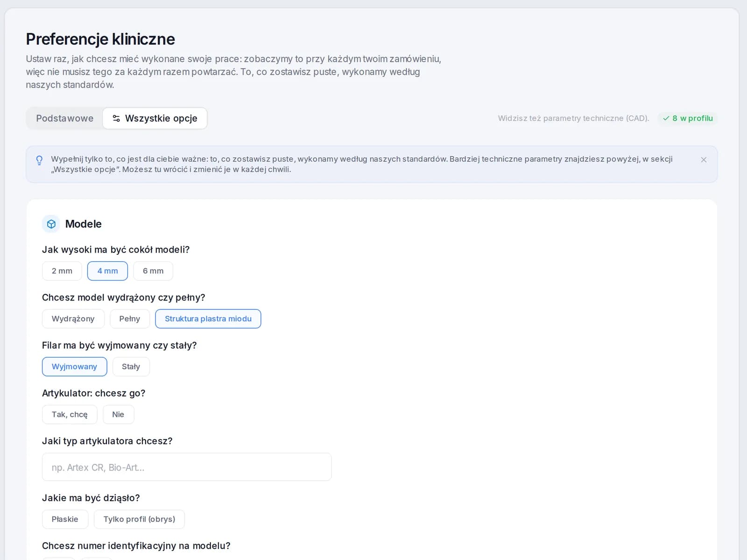Click 'Widzisz też parametry techniczne (CAD).' text
747x560 pixels.
(573, 119)
